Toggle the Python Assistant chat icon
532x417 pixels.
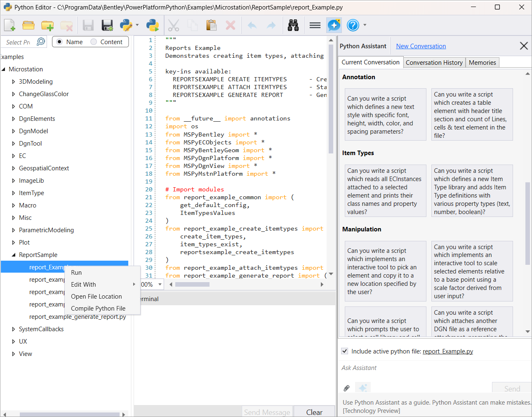pyautogui.click(x=334, y=25)
